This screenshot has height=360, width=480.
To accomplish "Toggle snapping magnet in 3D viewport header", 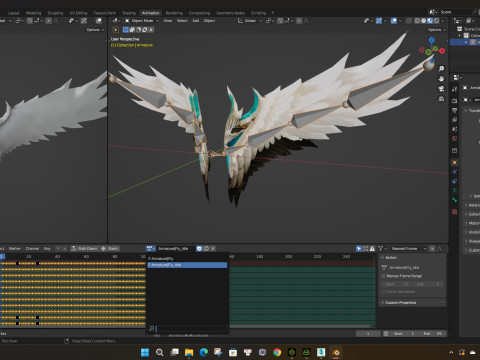I will [280, 21].
